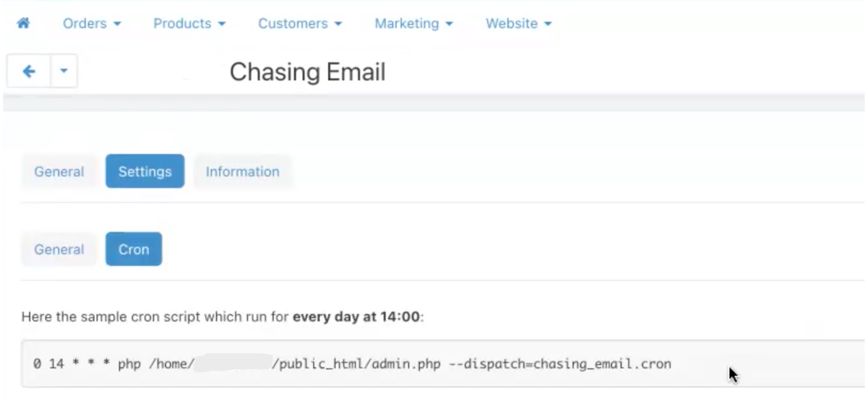Open the Orders menu

pyautogui.click(x=85, y=24)
